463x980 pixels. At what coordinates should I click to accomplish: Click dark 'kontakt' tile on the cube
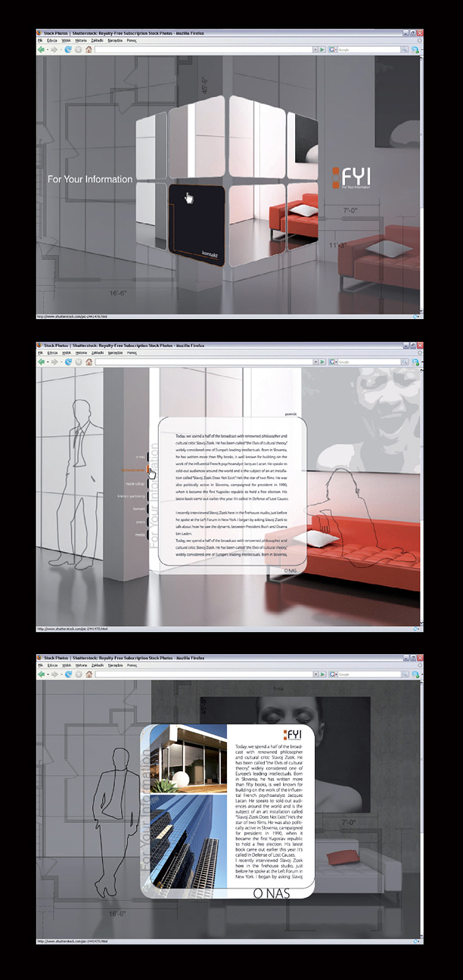(x=197, y=225)
